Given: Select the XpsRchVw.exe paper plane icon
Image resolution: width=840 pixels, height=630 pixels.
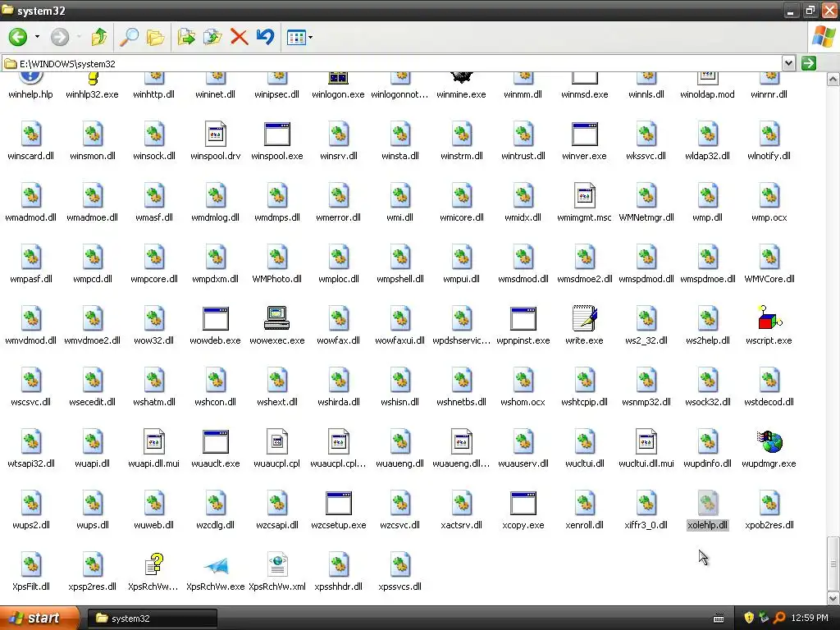Looking at the screenshot, I should click(x=216, y=565).
